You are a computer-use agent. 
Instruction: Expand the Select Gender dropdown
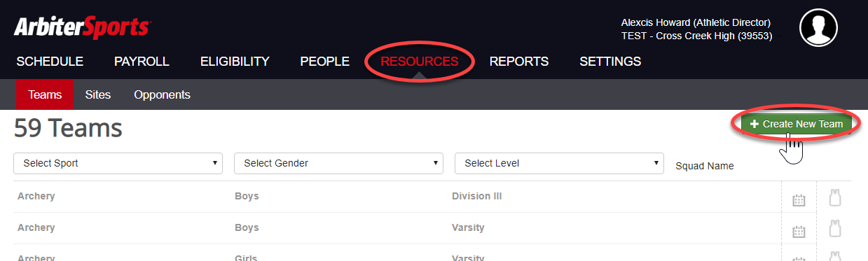coord(338,163)
